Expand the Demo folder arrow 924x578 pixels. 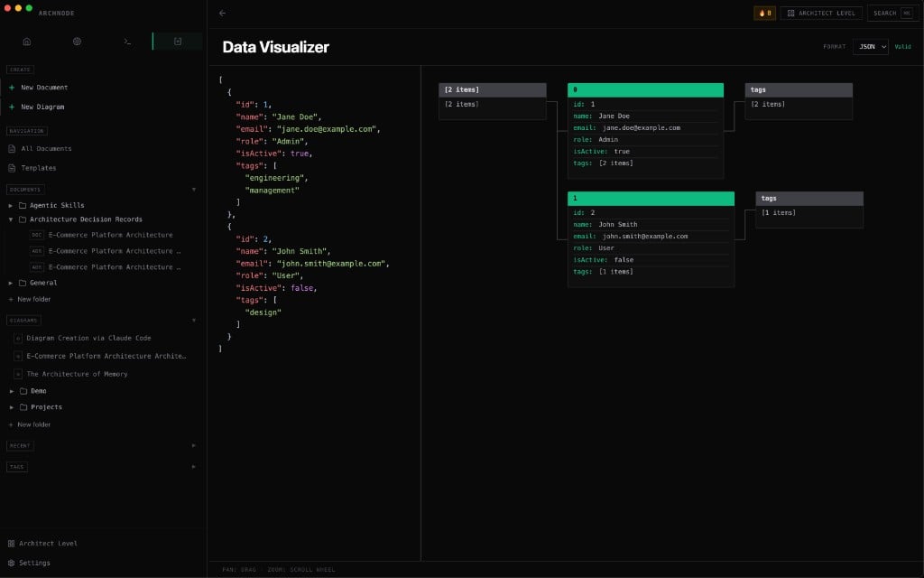pyautogui.click(x=11, y=391)
